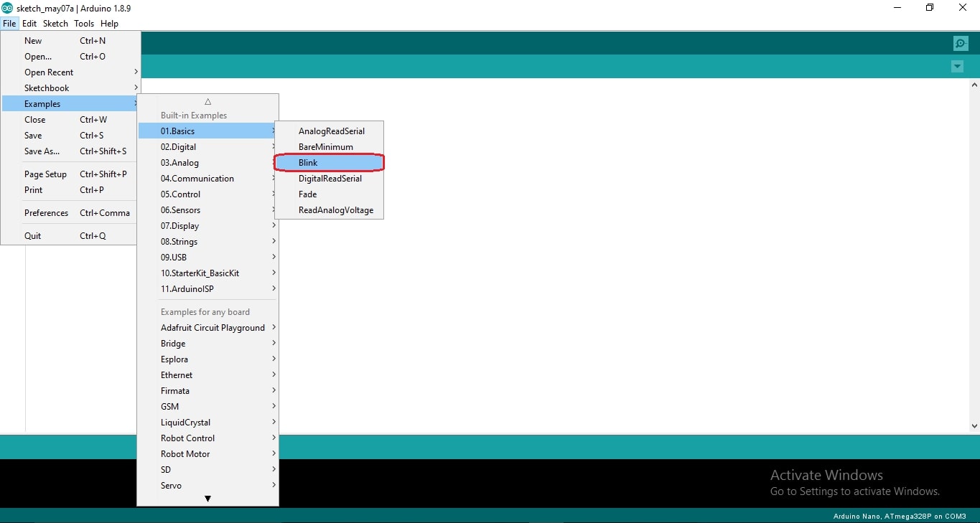Expand the Bridge library examples
This screenshot has width=980, height=523.
point(207,344)
